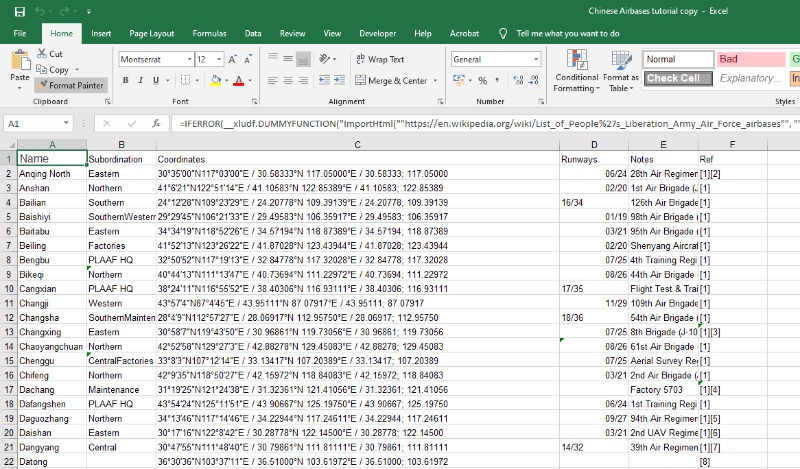
Task: Click the formula bar IFERROR formula
Action: pos(487,124)
